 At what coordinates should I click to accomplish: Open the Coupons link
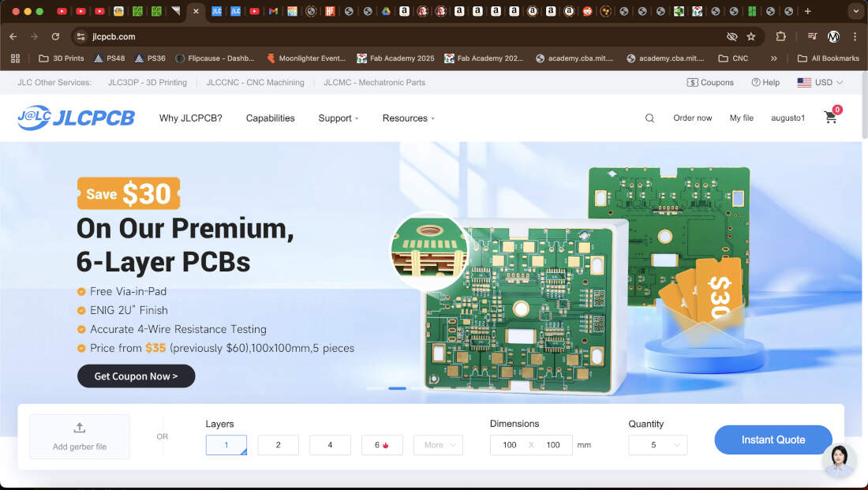(709, 83)
